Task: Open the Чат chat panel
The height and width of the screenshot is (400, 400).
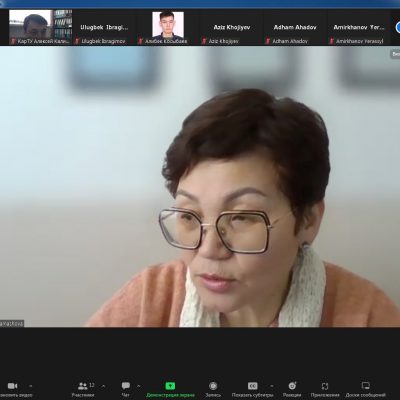Action: tap(126, 389)
